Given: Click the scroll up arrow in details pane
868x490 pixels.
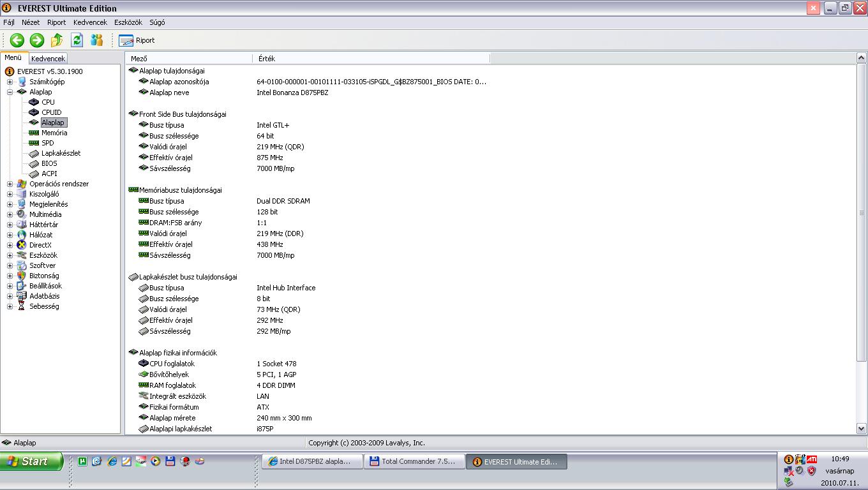Looking at the screenshot, I should pyautogui.click(x=861, y=59).
